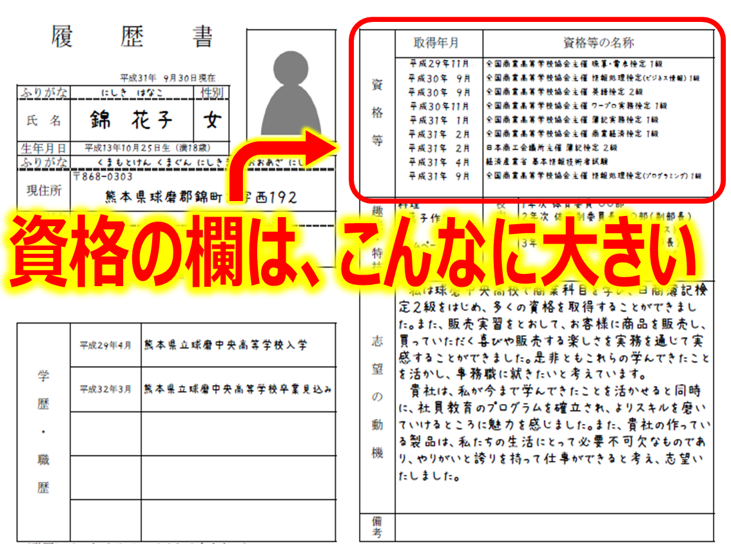
Task: Click the name furigana にしき はなこ
Action: 133,93
